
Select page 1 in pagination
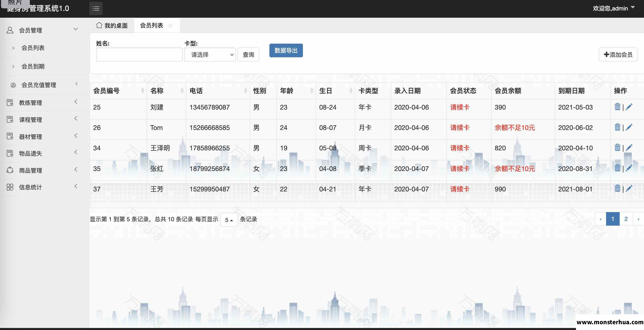613,219
